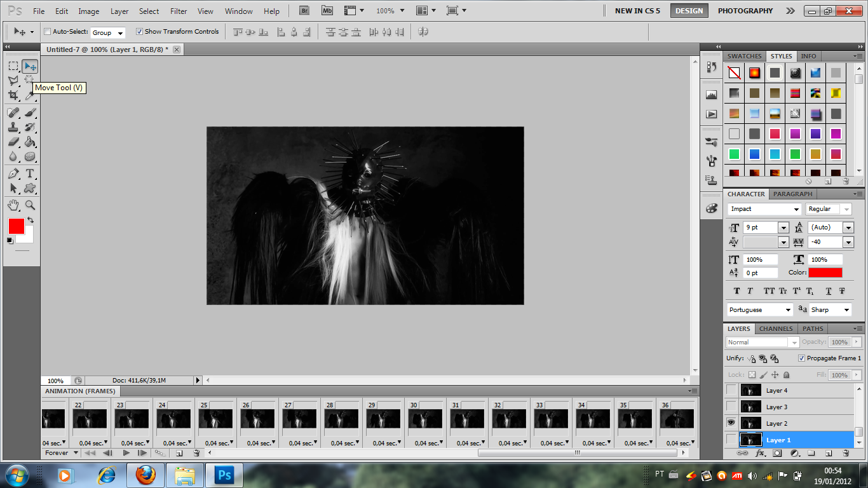Open the Layer menu

(x=119, y=11)
